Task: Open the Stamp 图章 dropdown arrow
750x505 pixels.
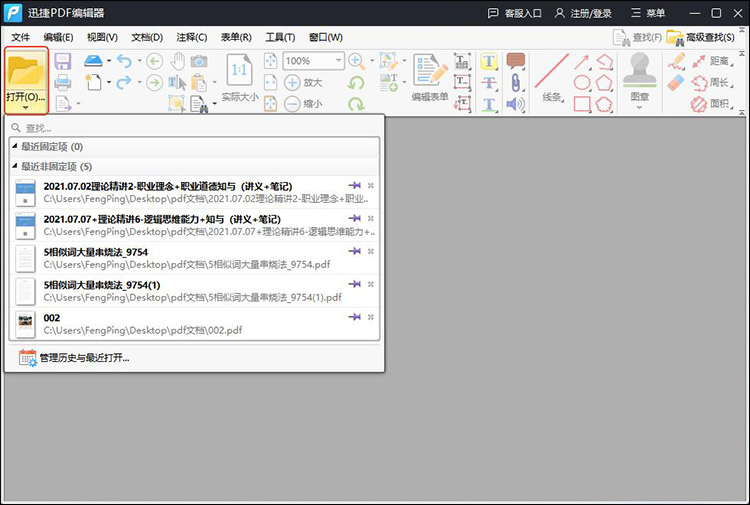Action: (640, 108)
